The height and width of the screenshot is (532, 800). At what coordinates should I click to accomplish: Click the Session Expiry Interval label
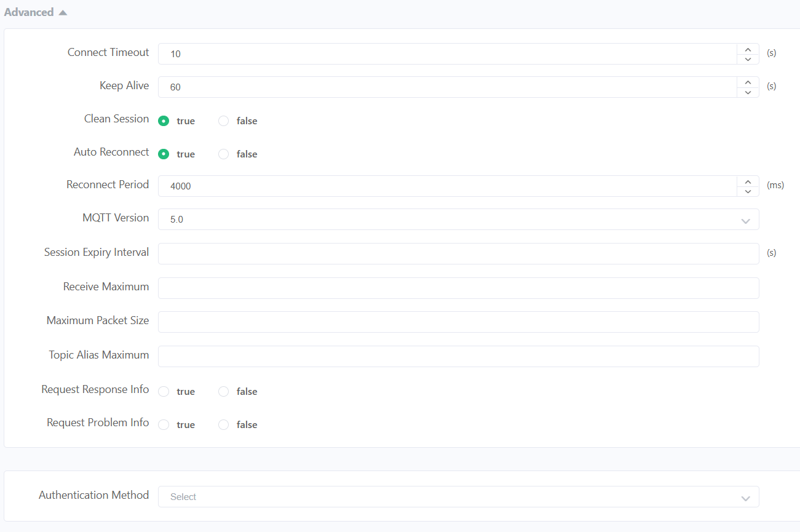[97, 253]
